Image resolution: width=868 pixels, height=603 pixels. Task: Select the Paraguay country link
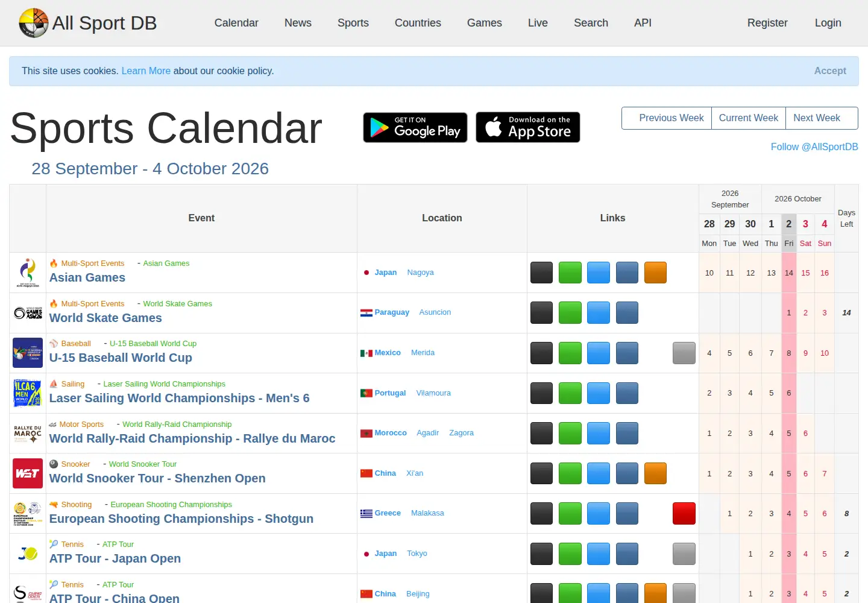[x=392, y=312]
